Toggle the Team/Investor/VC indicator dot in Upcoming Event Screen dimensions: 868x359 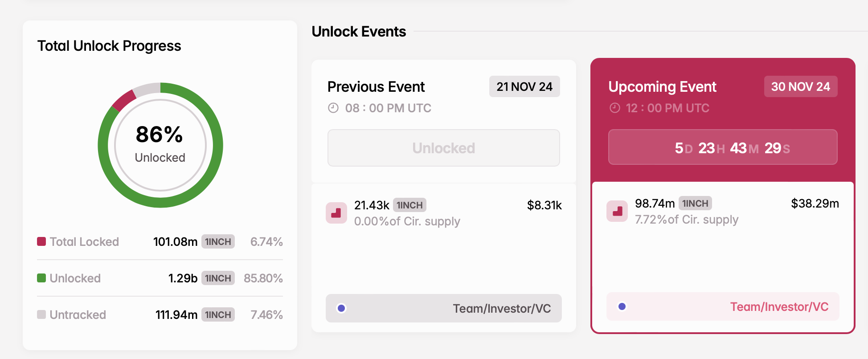pos(621,306)
